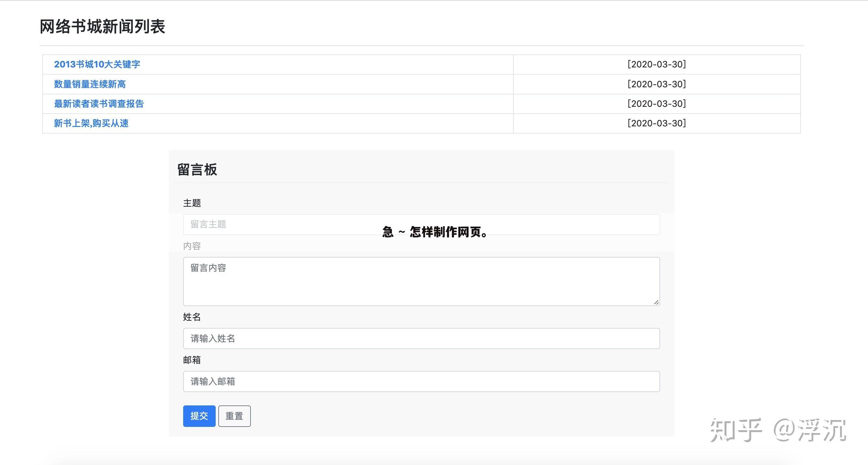The height and width of the screenshot is (465, 868).
Task: Click the 留言板 section heading
Action: 197,169
